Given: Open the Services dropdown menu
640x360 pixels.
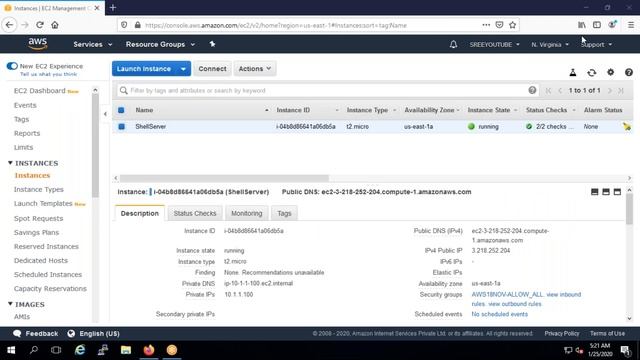Looking at the screenshot, I should click(93, 44).
